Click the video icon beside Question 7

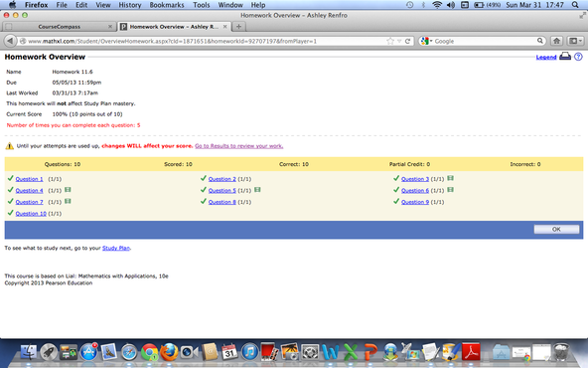point(68,201)
